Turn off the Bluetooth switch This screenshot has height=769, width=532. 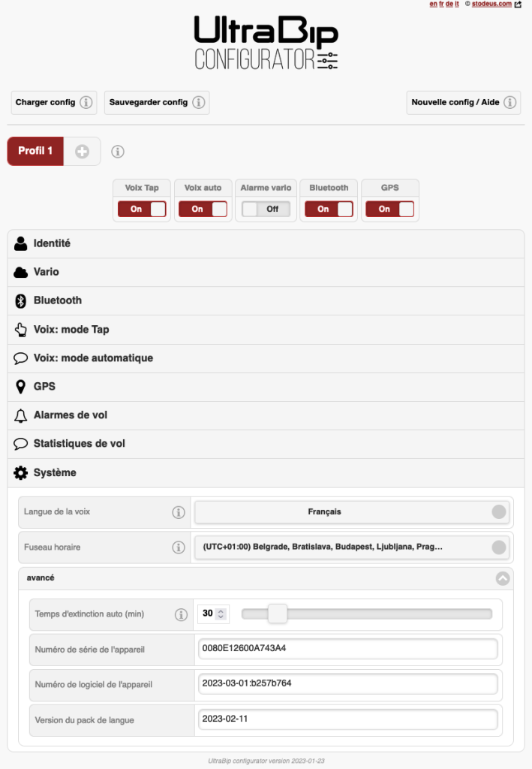click(x=329, y=210)
